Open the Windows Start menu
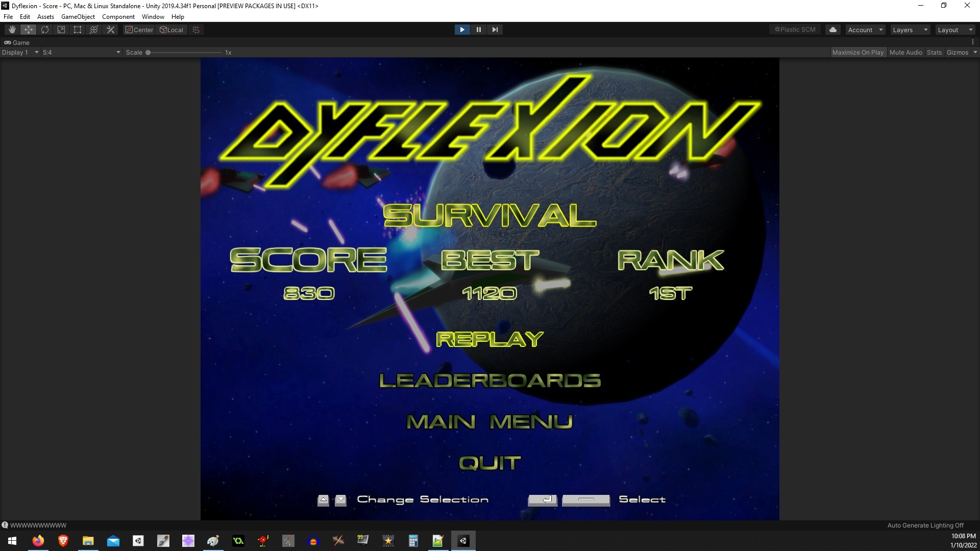The width and height of the screenshot is (980, 551). coord(12,541)
